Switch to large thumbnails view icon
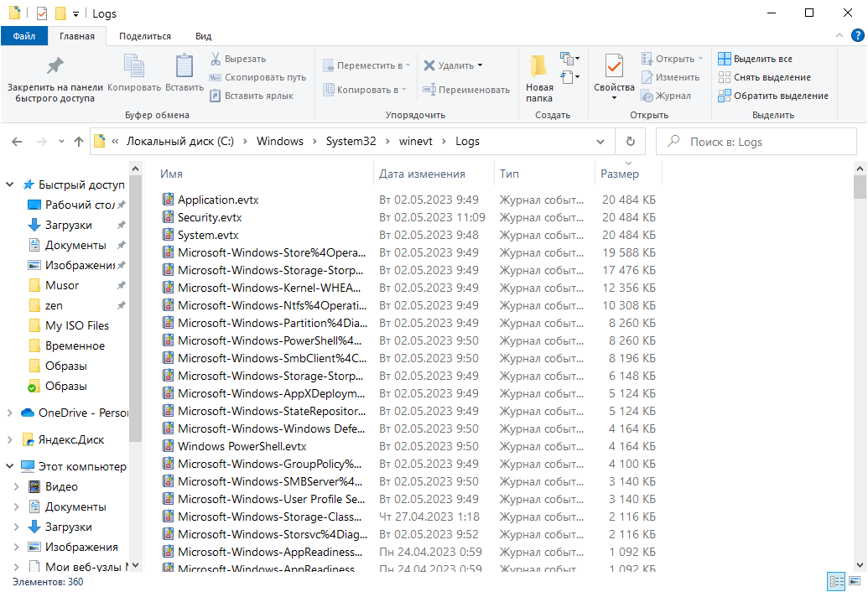Image resolution: width=868 pixels, height=592 pixels. 855,581
